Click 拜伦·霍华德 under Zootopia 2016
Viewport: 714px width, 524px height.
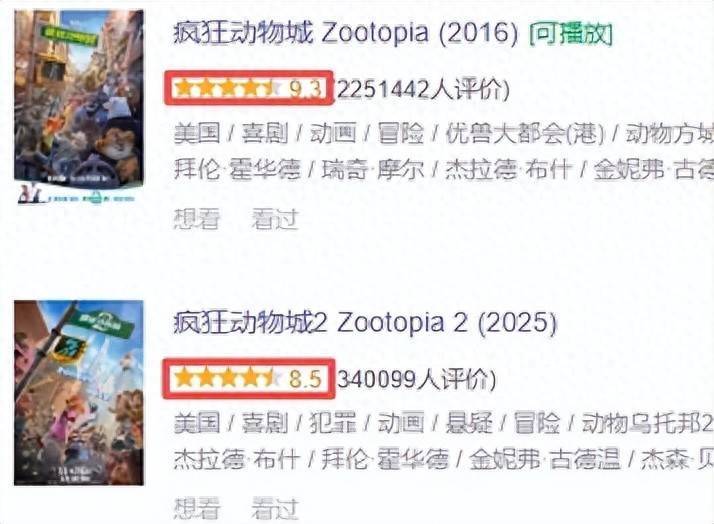(x=237, y=169)
